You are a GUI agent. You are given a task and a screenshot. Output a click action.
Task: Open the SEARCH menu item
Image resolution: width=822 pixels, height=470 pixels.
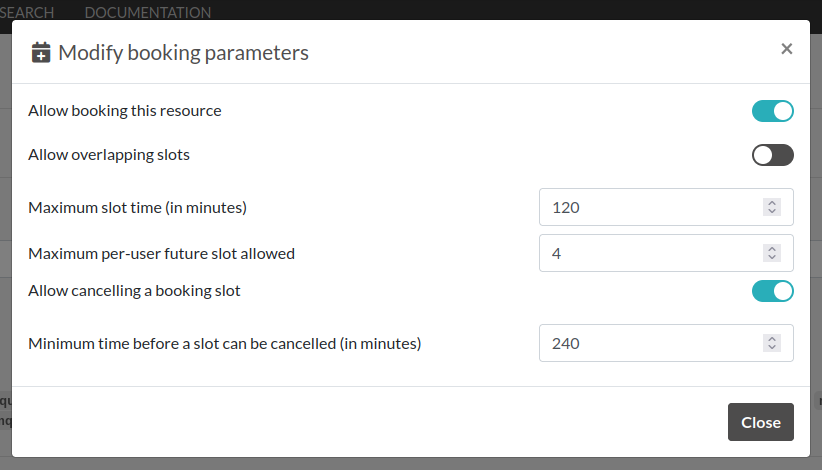coord(27,13)
